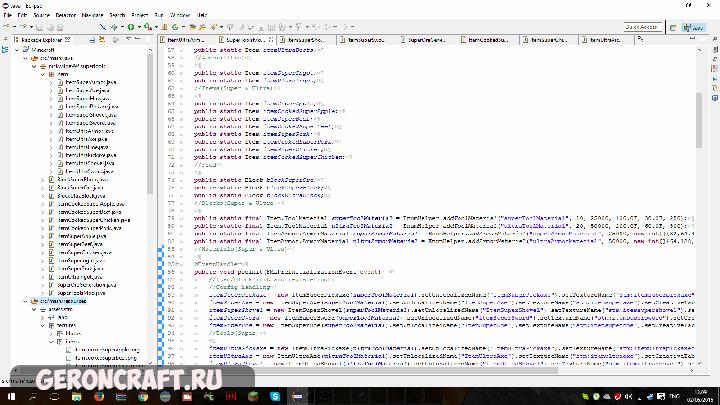The height and width of the screenshot is (405, 720).
Task: Click the Open Perspective icon
Action: point(672,27)
